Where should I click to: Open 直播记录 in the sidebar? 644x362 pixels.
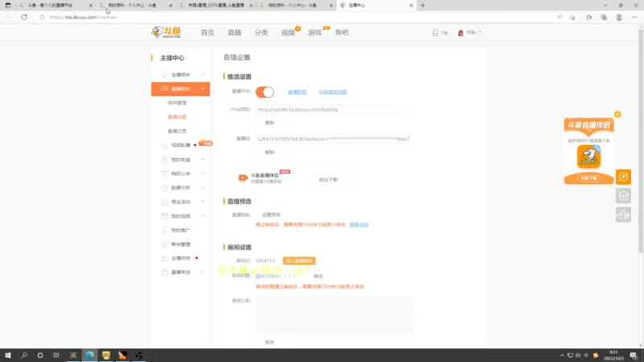[x=177, y=131]
